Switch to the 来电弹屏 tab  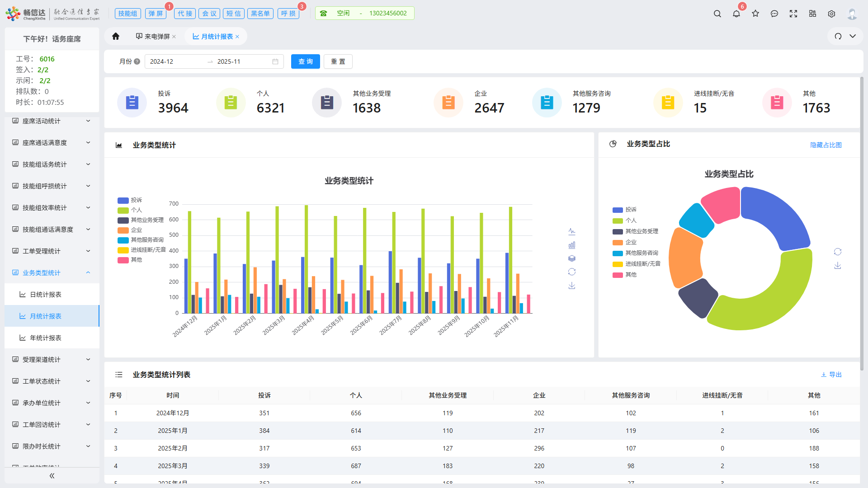click(156, 37)
